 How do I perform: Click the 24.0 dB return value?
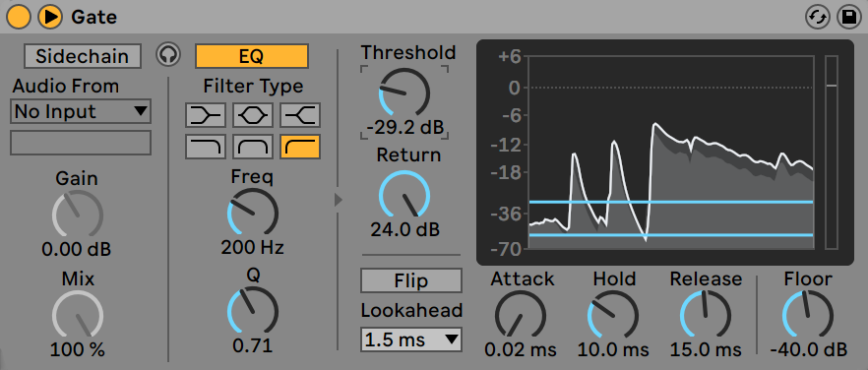pos(404,229)
